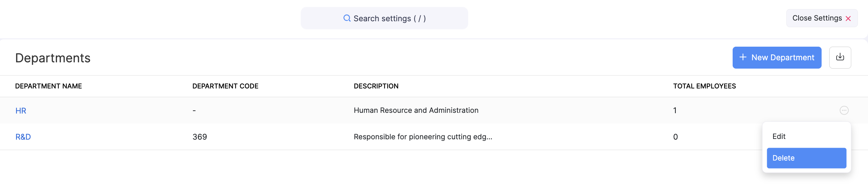Click the export departments download icon
The width and height of the screenshot is (868, 195).
pos(840,57)
